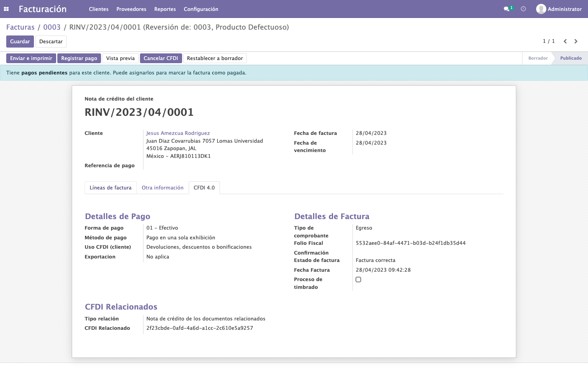The height and width of the screenshot is (368, 588).
Task: Select the CFDI 4.0 tab
Action: pyautogui.click(x=204, y=188)
